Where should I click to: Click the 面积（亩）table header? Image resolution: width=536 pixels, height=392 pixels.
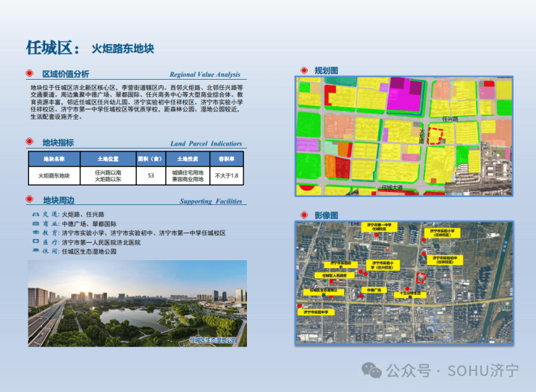click(x=151, y=159)
